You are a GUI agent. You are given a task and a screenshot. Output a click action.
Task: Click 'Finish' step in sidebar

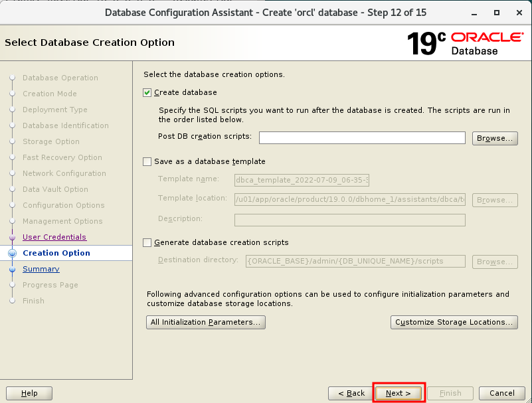pyautogui.click(x=34, y=301)
